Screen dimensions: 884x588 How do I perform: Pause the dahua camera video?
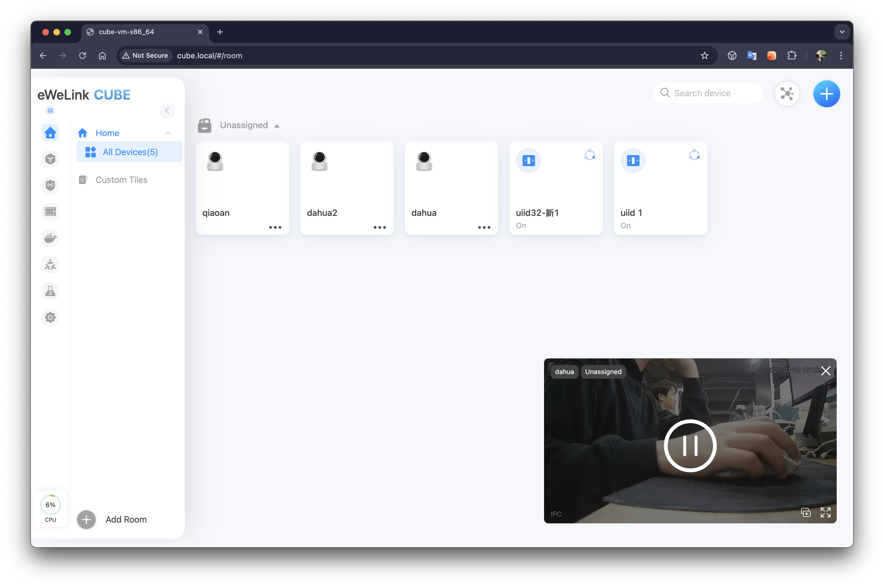pos(690,446)
